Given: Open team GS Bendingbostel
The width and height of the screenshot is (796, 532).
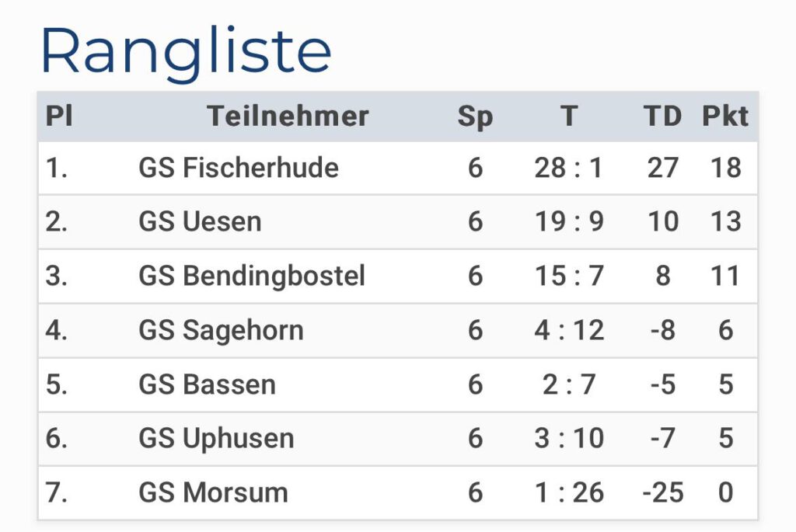Looking at the screenshot, I should point(252,276).
